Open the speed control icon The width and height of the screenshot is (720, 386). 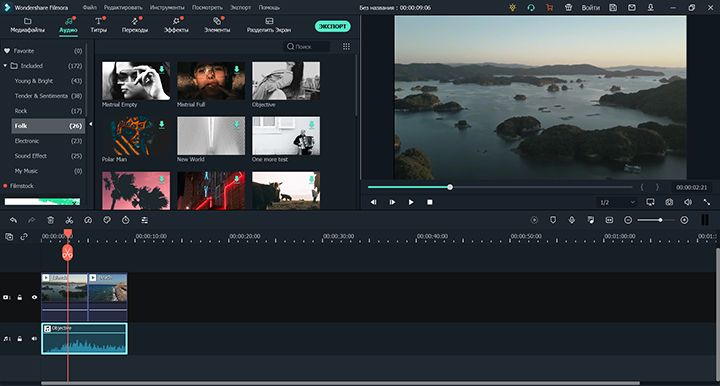tap(88, 220)
